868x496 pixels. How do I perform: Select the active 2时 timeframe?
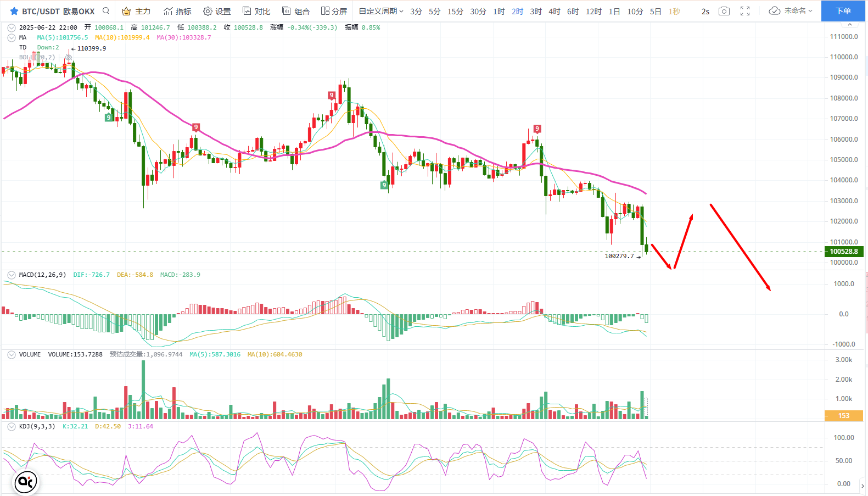[x=518, y=11]
